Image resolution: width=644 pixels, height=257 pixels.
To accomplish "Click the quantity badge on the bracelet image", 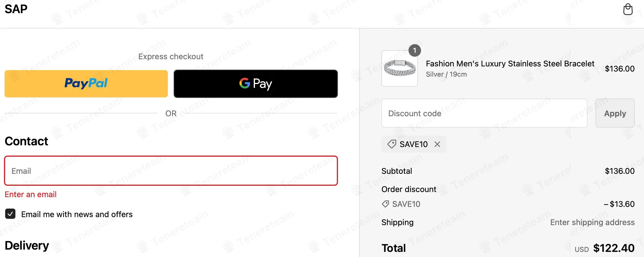I will [414, 50].
